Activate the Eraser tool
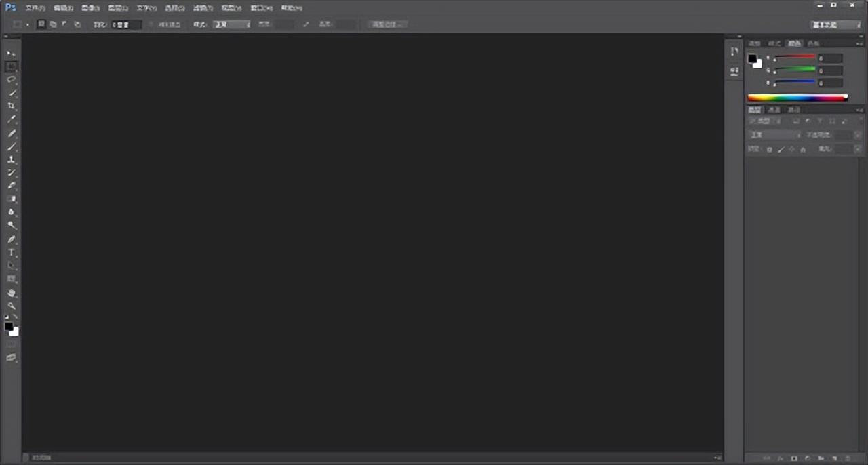The image size is (868, 465). (x=11, y=186)
